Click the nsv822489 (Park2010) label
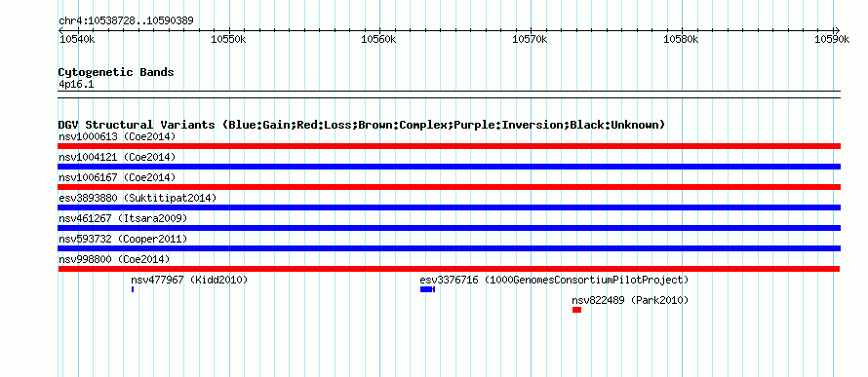The height and width of the screenshot is (377, 868). click(x=630, y=300)
